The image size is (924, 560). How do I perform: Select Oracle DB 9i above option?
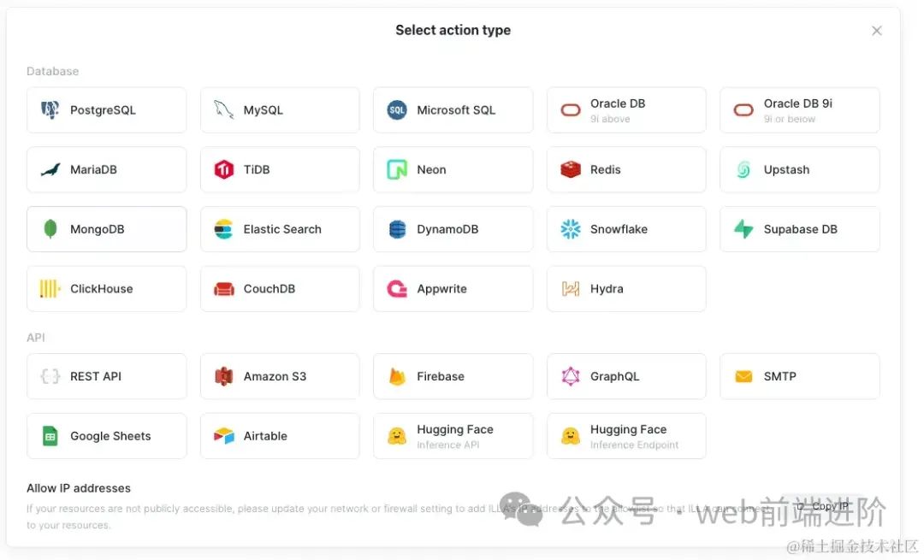point(626,110)
